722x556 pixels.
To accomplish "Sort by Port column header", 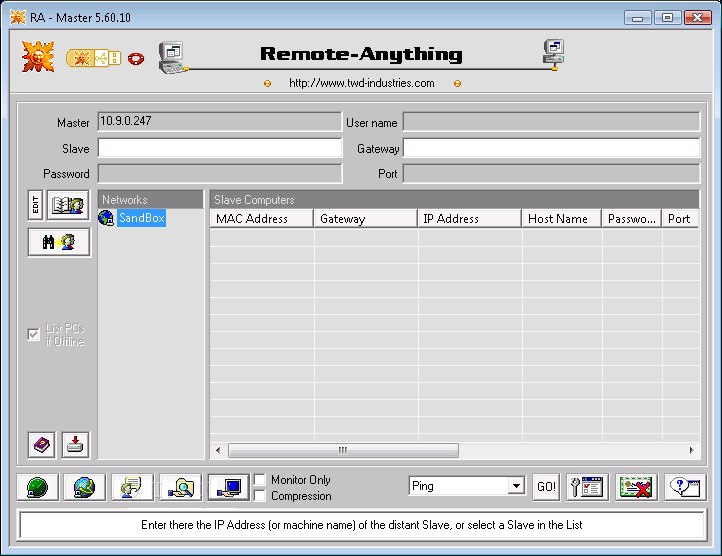I will coord(681,219).
